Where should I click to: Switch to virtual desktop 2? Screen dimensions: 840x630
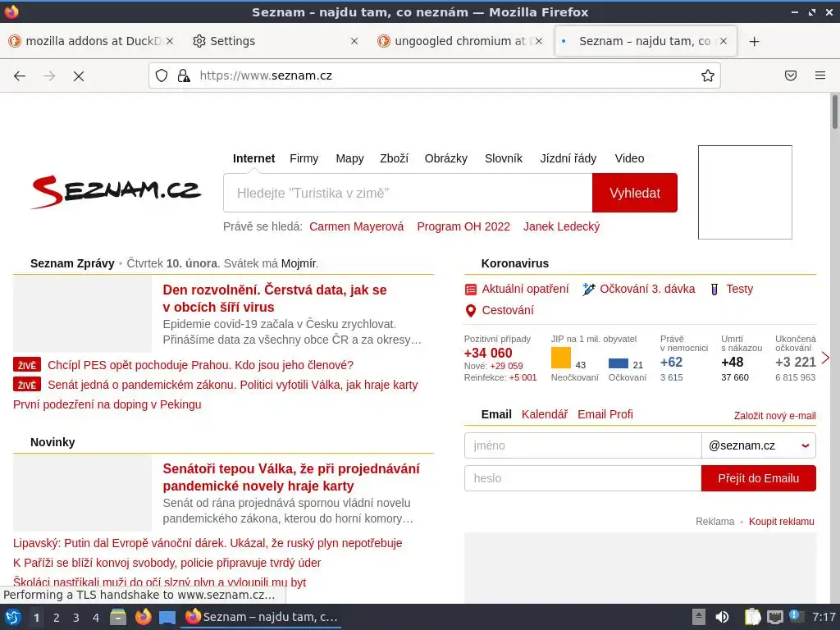tap(57, 618)
